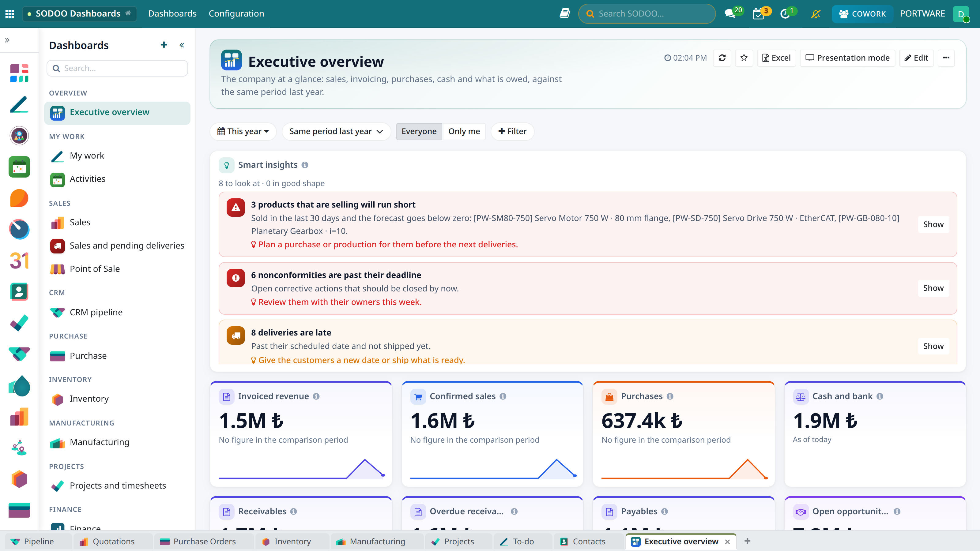This screenshot has width=980, height=551.
Task: Add a Filter to the dashboard
Action: [x=512, y=131]
